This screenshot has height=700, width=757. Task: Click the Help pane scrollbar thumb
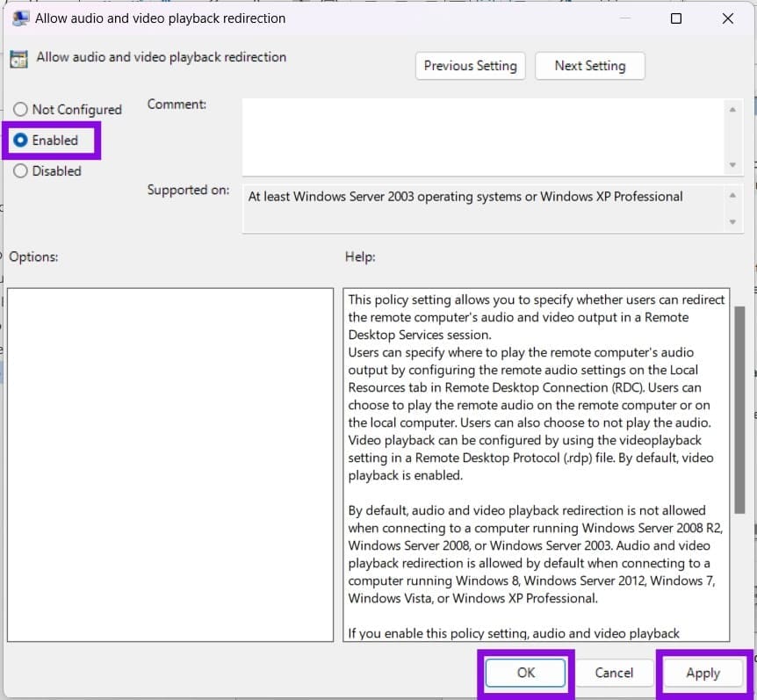tap(739, 409)
